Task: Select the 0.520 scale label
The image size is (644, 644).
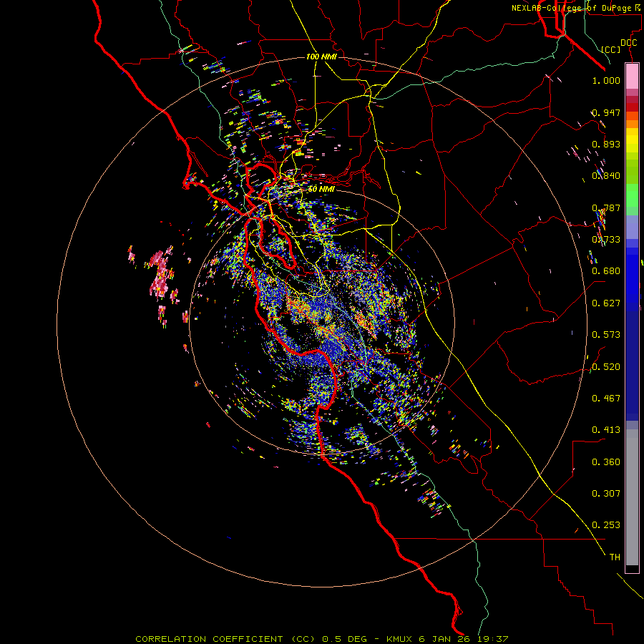Action: click(606, 367)
